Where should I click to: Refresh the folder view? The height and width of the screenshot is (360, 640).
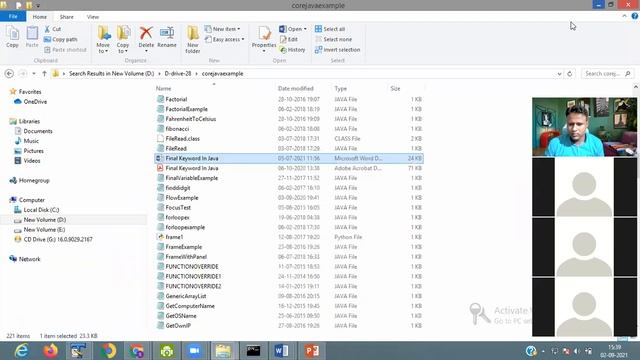[x=570, y=74]
